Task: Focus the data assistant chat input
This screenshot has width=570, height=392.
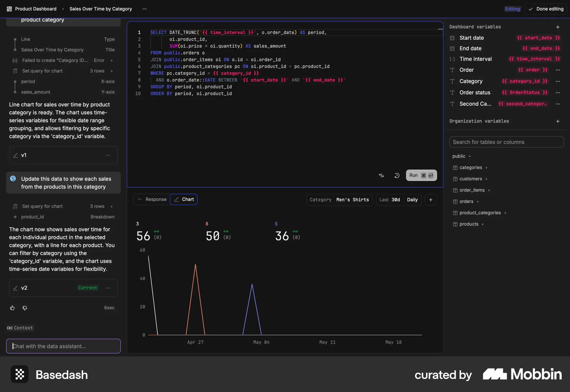Action: point(63,346)
